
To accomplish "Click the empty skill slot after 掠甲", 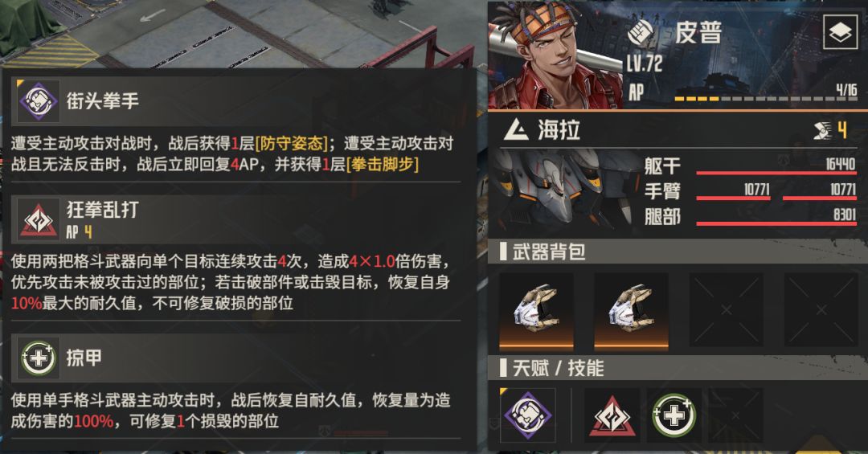I will [735, 415].
